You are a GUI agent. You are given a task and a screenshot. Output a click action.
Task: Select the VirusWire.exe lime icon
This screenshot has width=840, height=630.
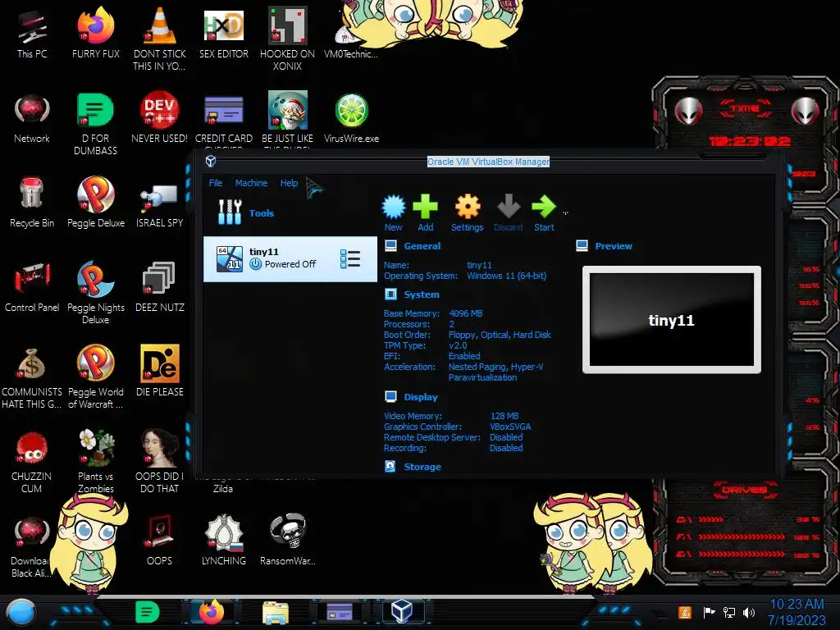coord(351,118)
